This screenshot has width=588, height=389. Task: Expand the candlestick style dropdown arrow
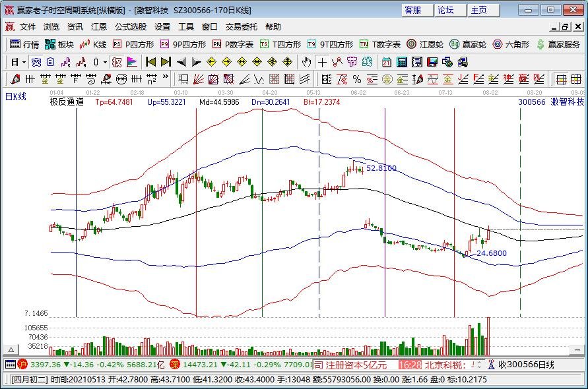click(105, 62)
